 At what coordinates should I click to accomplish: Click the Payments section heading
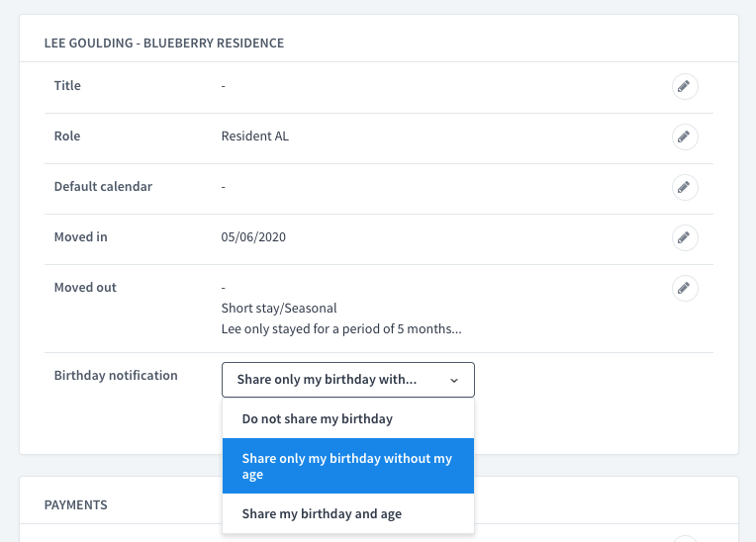(75, 504)
